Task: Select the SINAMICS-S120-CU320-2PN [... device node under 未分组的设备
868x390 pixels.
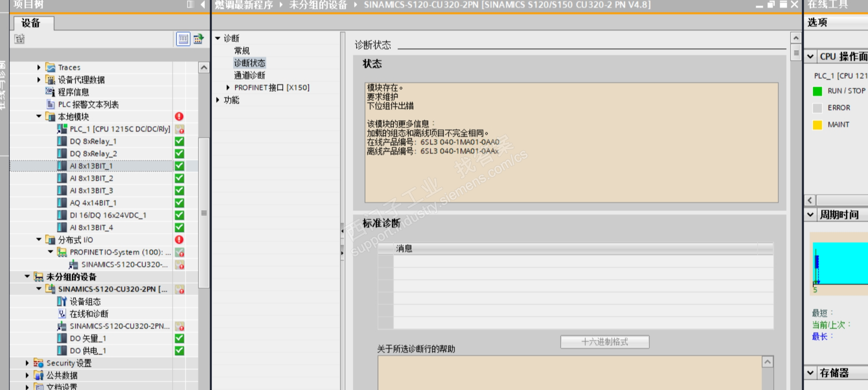Action: click(112, 289)
